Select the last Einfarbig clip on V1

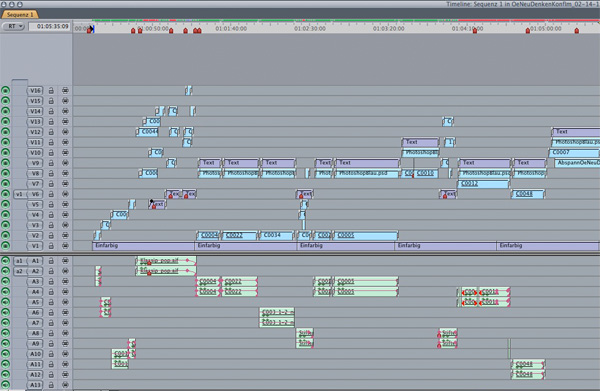(548, 246)
